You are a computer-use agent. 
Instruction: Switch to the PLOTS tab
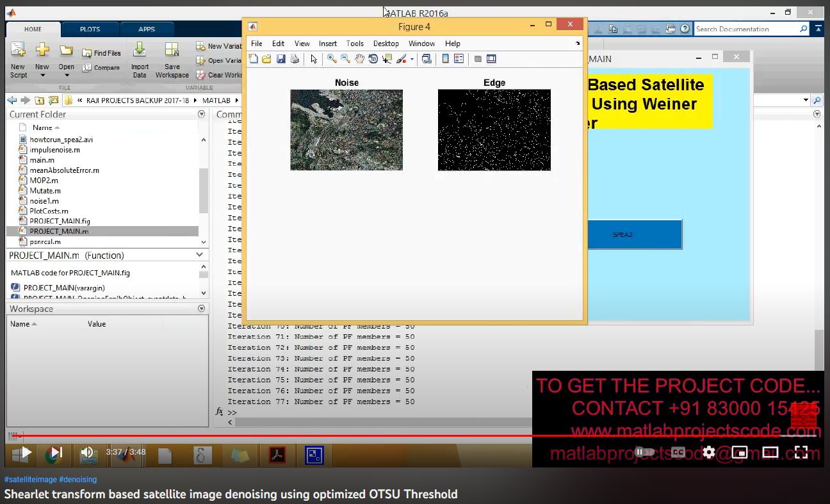[x=90, y=29]
